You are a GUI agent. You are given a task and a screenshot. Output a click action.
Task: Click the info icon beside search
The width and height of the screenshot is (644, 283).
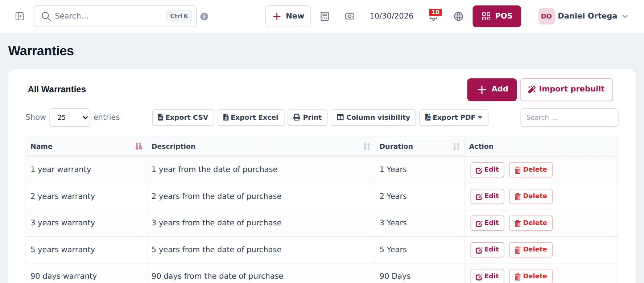point(204,16)
